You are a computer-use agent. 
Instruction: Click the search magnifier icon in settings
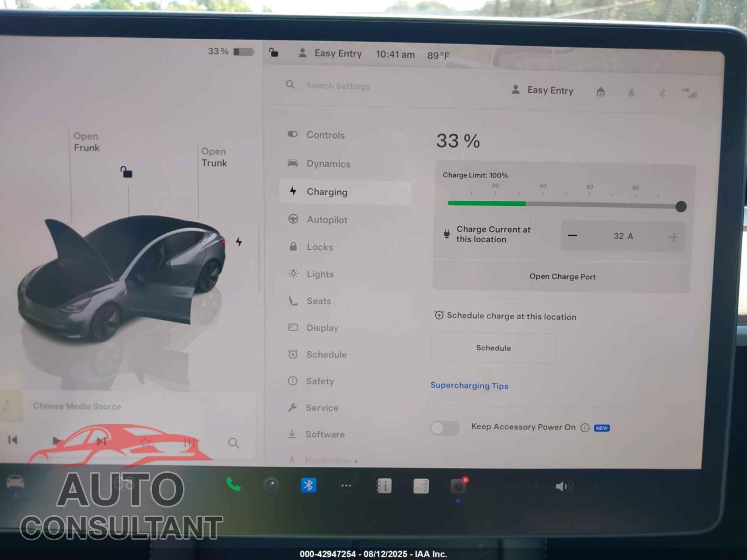tap(290, 84)
